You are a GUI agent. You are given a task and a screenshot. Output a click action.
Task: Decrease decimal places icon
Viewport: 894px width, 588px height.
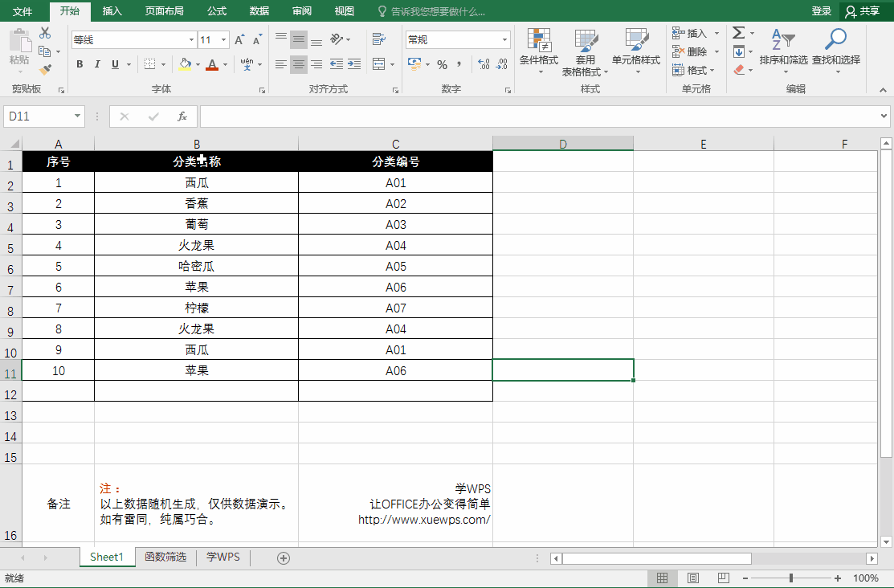[x=502, y=64]
